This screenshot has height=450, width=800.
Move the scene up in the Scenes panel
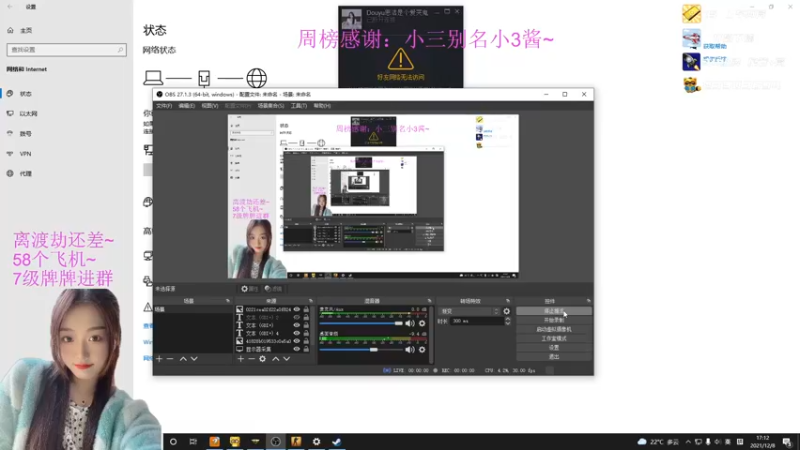click(183, 359)
